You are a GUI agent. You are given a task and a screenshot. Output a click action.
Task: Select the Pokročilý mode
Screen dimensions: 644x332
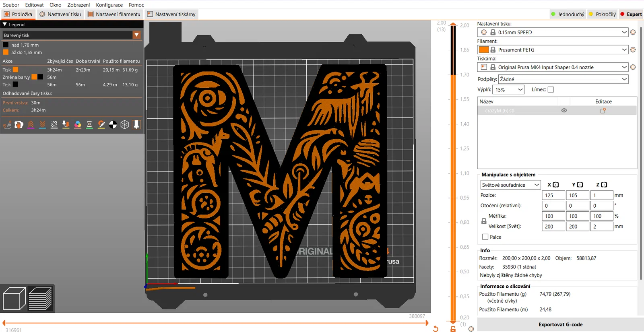click(602, 14)
